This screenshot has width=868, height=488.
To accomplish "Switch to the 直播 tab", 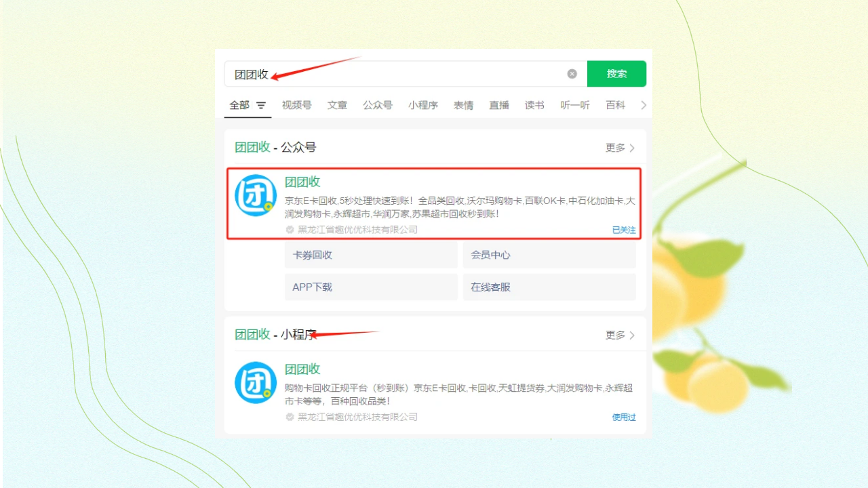I will [x=499, y=105].
